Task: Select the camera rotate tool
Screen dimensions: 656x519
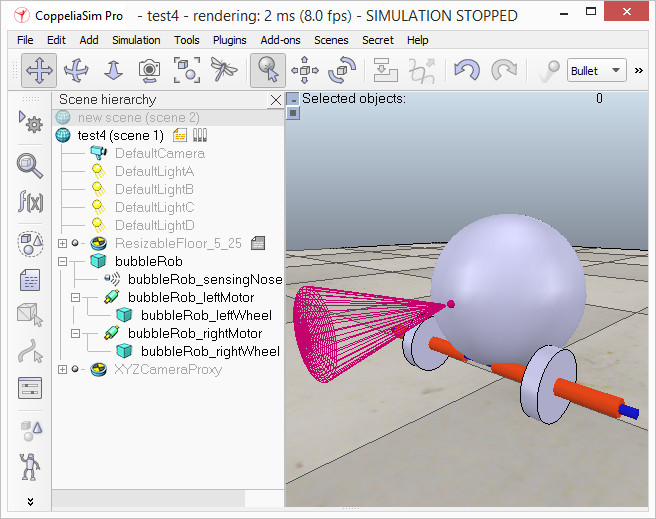Action: pyautogui.click(x=76, y=70)
